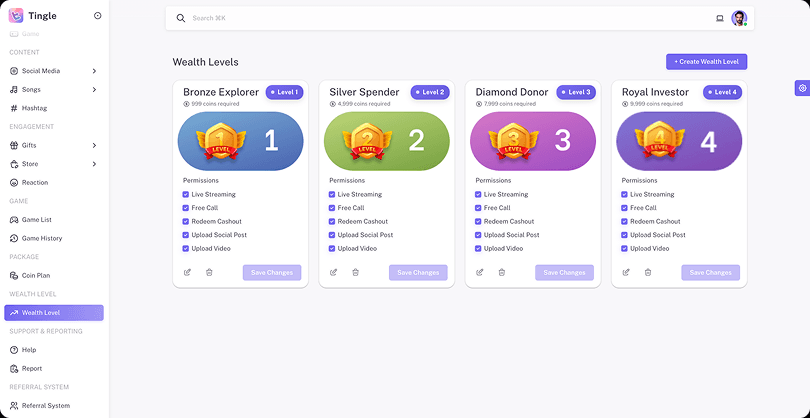810x418 pixels.
Task: Toggle Free Call for Royal Investor
Action: (624, 208)
